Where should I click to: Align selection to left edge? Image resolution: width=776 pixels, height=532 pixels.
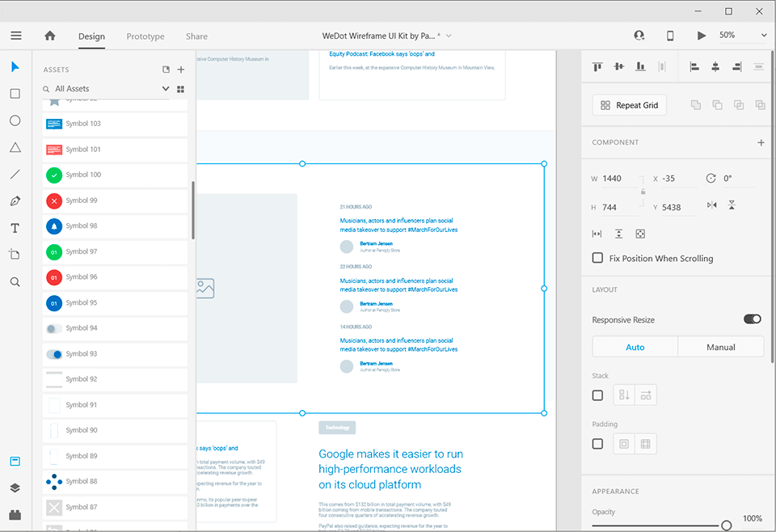[694, 66]
